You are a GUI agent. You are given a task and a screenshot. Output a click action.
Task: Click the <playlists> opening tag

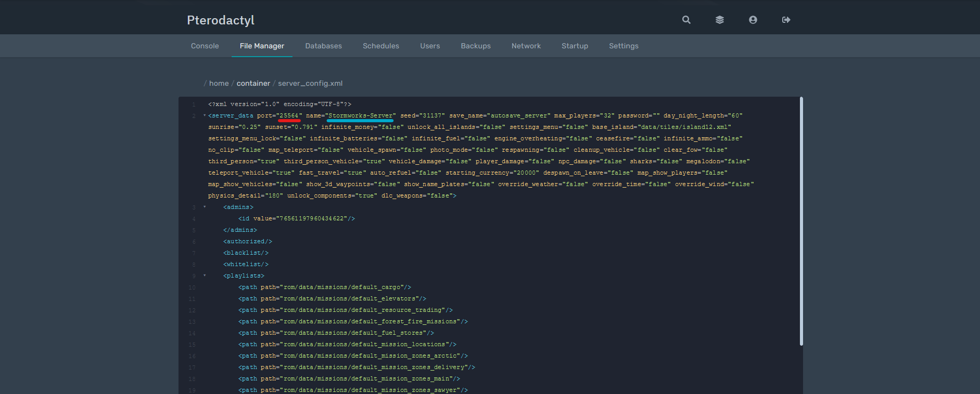tap(244, 275)
